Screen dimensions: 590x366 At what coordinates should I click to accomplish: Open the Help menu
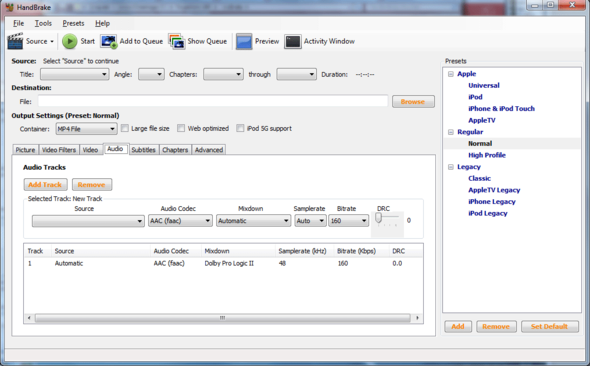[x=102, y=23]
